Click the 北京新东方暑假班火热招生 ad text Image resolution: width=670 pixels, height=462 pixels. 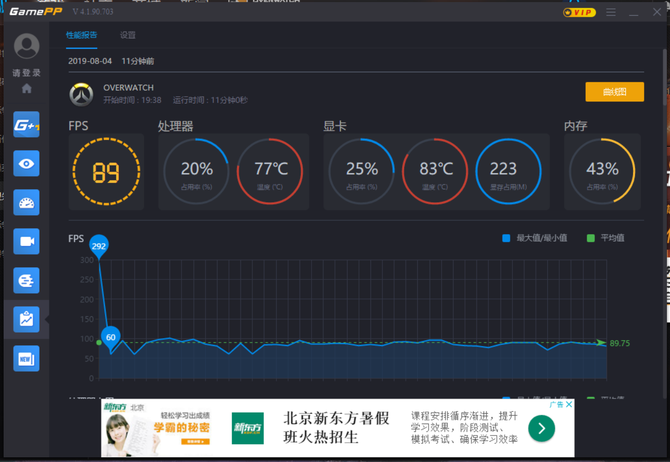tap(336, 427)
